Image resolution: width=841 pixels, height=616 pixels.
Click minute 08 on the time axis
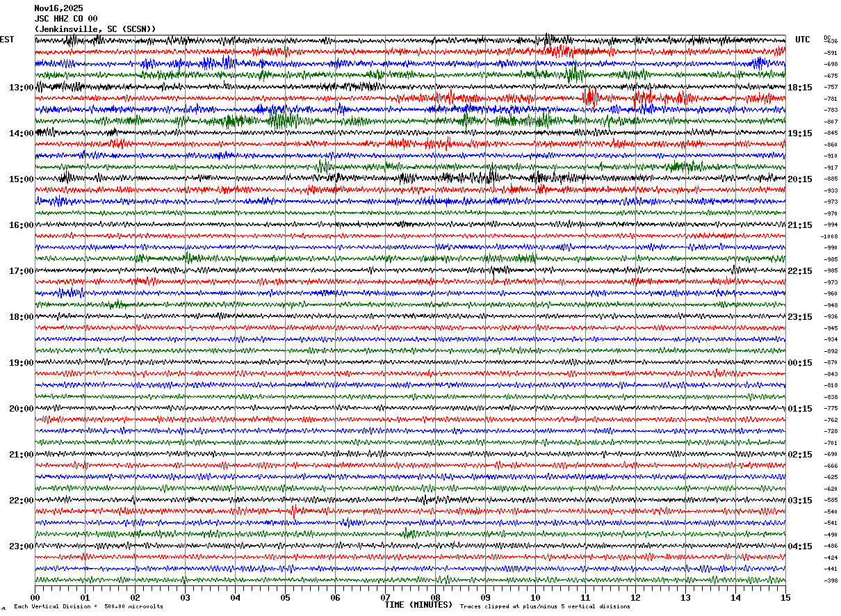[x=435, y=597]
